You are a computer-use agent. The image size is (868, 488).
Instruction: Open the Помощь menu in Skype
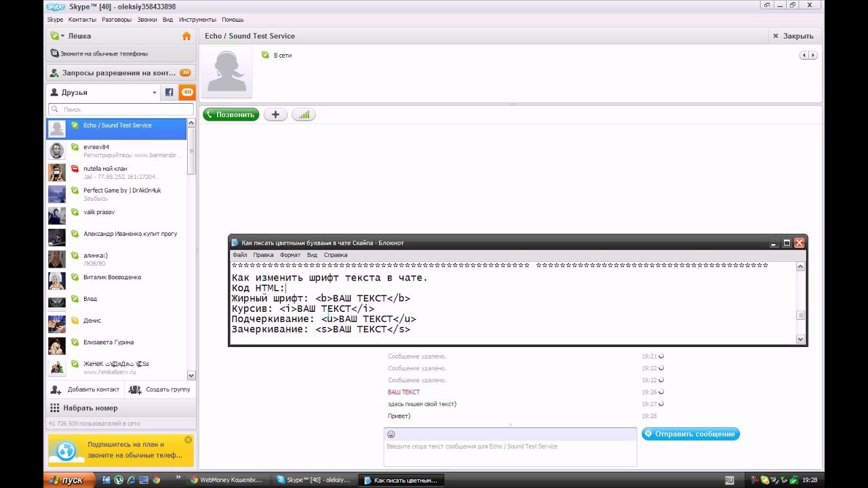pyautogui.click(x=233, y=20)
